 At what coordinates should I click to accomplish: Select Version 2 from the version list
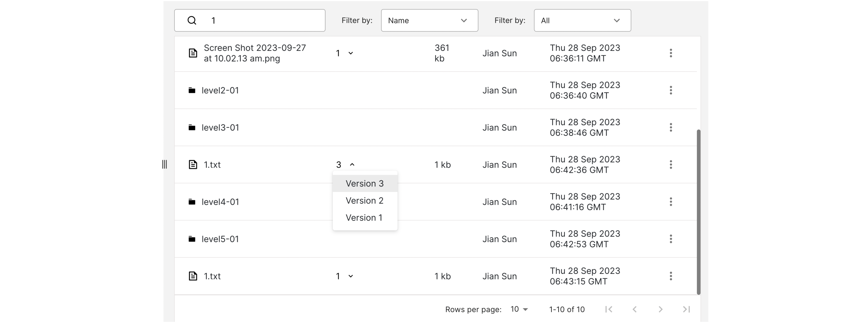[365, 201]
